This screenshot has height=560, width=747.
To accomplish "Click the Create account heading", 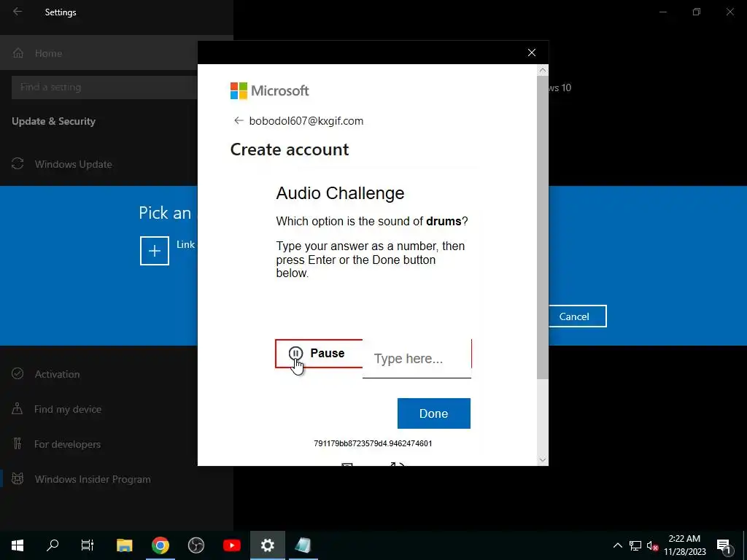I will (x=290, y=149).
